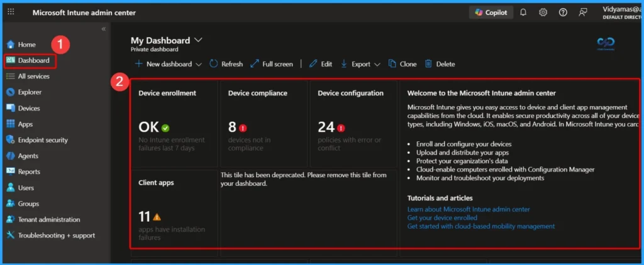The width and height of the screenshot is (644, 265).
Task: Switch dashboard to Full screen
Action: tap(272, 64)
